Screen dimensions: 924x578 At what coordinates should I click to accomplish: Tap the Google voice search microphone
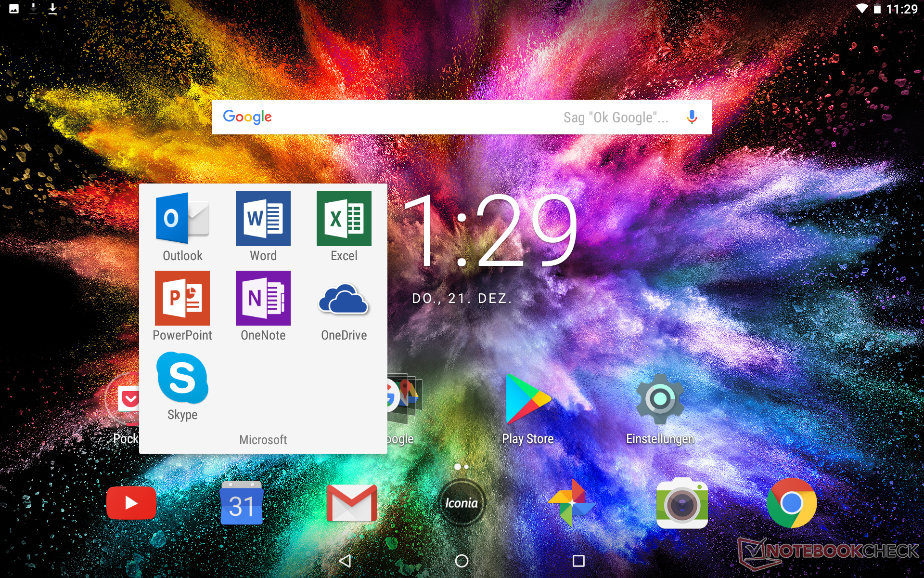692,117
